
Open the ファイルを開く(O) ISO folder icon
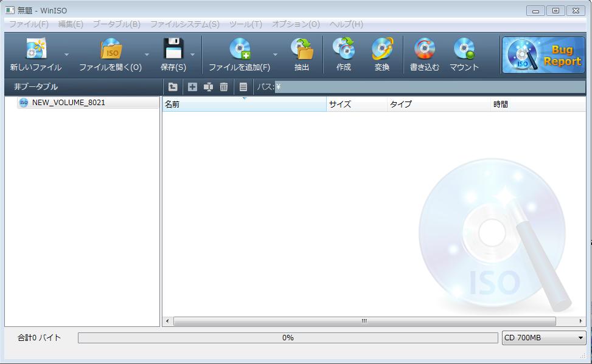click(111, 49)
